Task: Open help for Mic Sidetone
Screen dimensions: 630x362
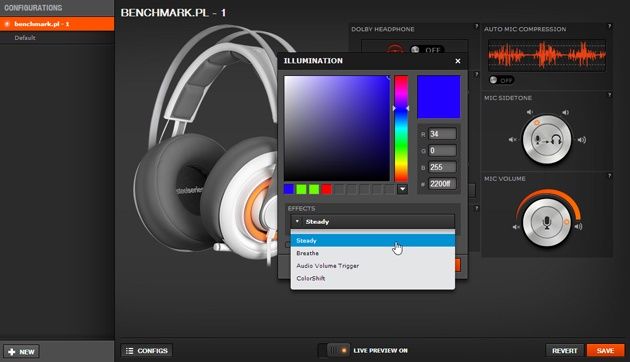Action: click(x=609, y=95)
